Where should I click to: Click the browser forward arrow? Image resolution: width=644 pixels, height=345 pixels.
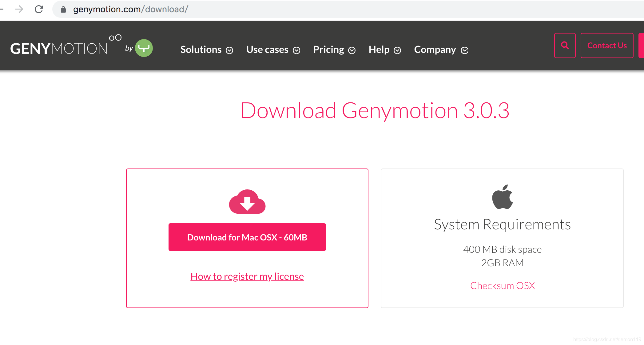point(19,9)
